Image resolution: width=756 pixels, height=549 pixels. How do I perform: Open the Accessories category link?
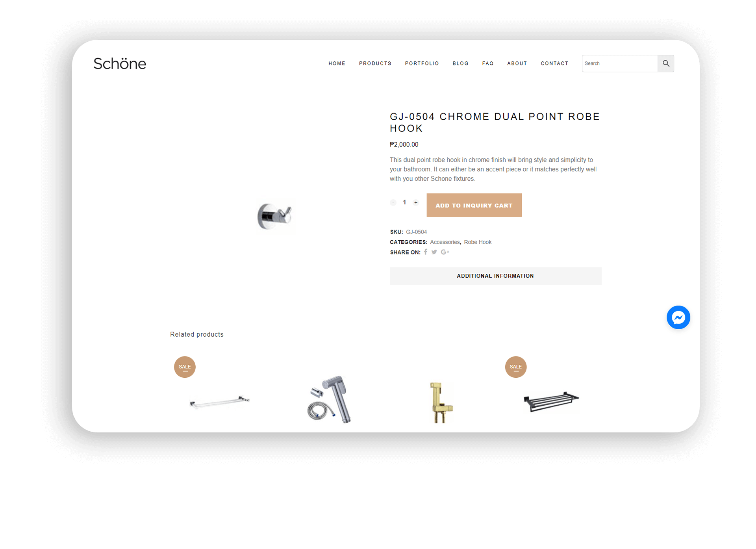coord(445,242)
